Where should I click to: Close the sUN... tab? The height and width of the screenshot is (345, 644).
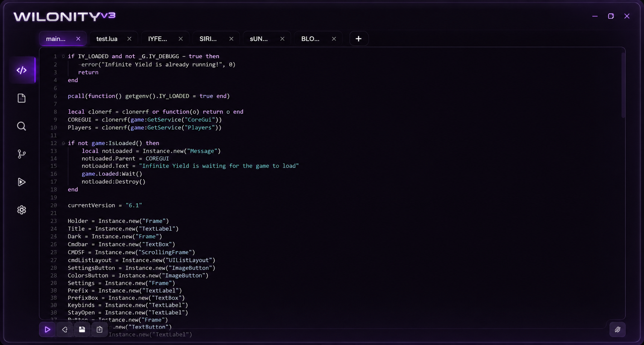tap(282, 39)
